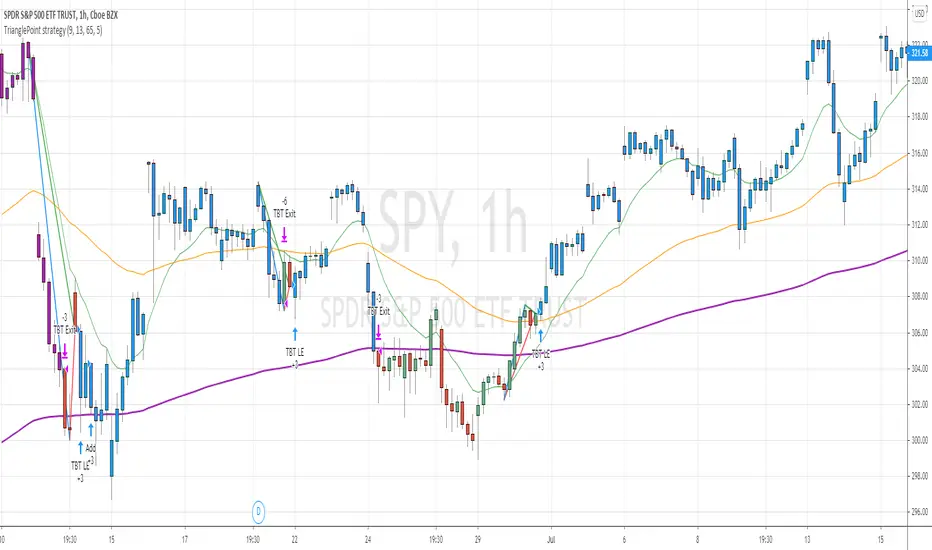Click the 29 date label on time axis
This screenshot has height=550, width=932.
pos(478,540)
